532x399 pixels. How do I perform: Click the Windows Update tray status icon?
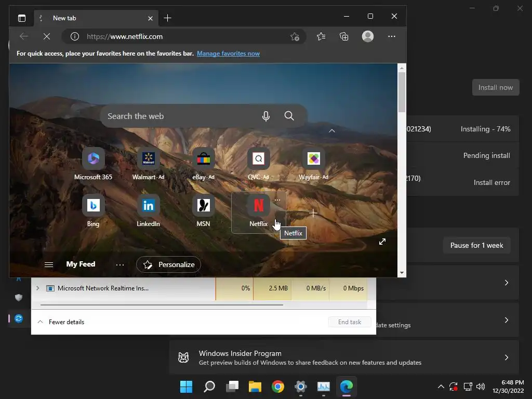pyautogui.click(x=454, y=387)
